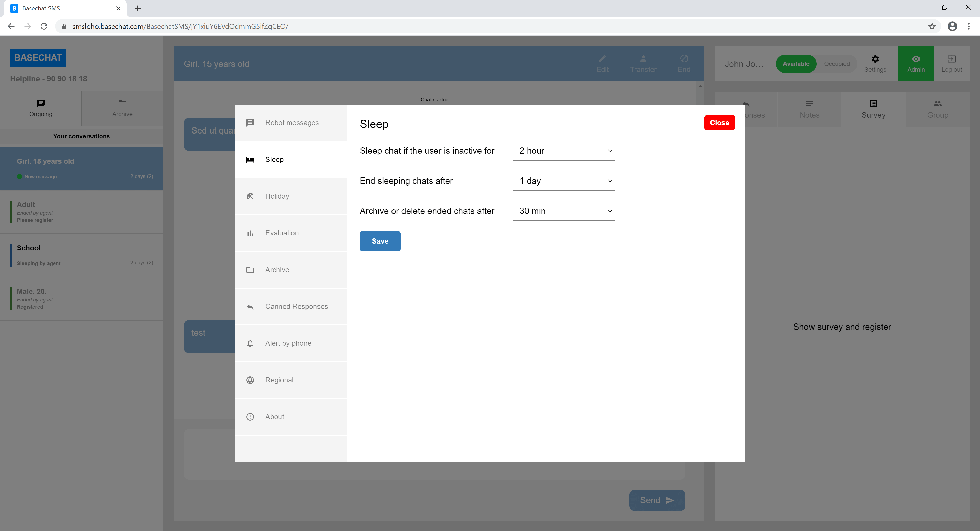The image size is (980, 531).
Task: Click the Alert by phone bell icon
Action: click(250, 343)
